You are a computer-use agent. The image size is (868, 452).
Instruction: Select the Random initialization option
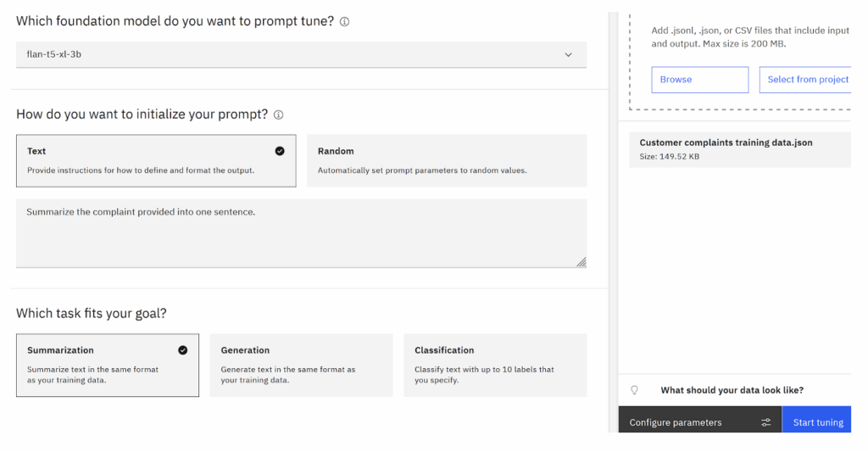pos(447,160)
